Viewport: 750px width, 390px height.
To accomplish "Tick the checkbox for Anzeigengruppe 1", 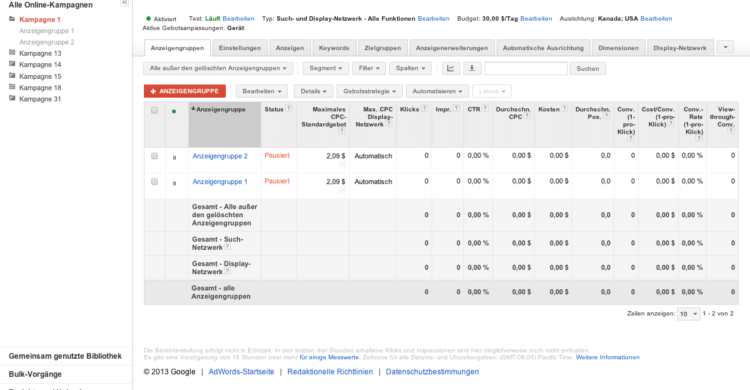I will coord(154,182).
